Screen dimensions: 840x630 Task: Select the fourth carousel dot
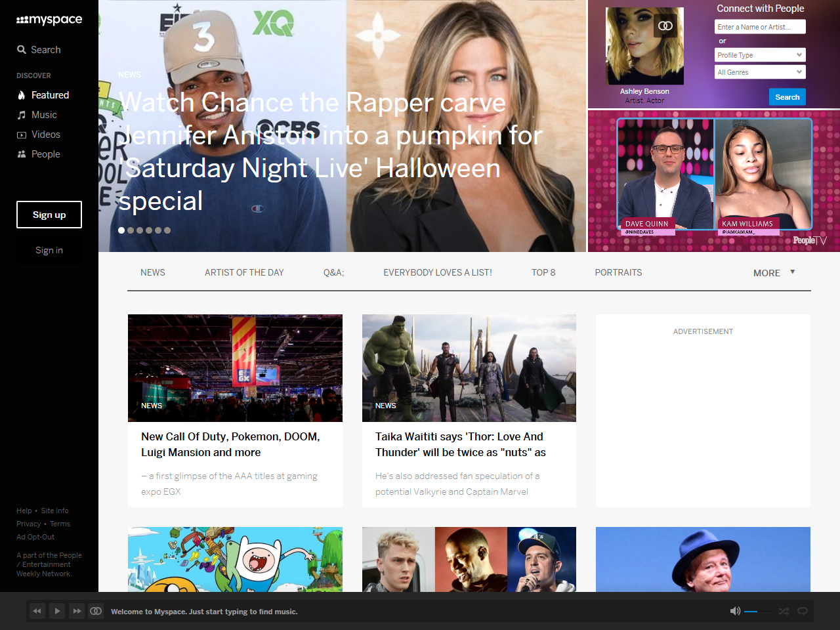pos(149,230)
